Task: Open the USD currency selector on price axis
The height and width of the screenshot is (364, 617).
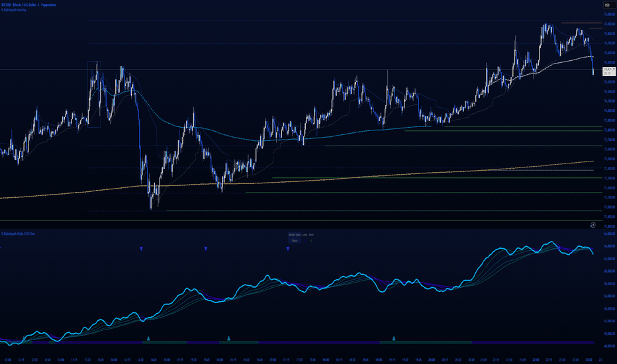Action: [605, 5]
